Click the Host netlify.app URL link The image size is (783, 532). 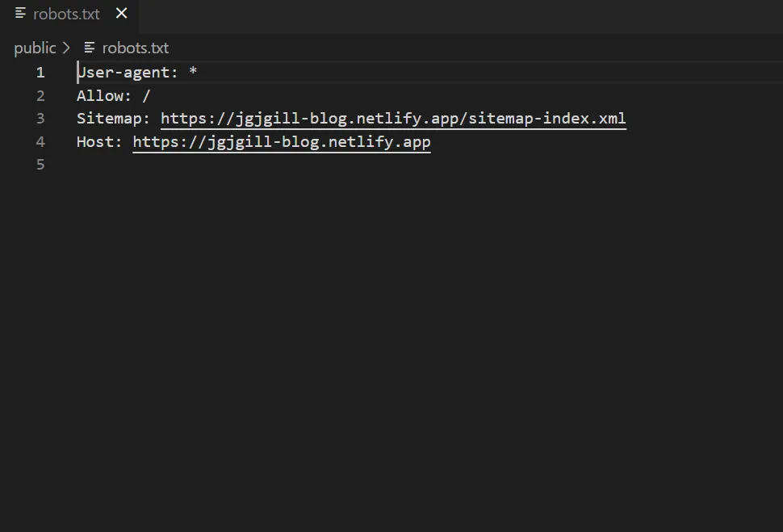pyautogui.click(x=282, y=142)
